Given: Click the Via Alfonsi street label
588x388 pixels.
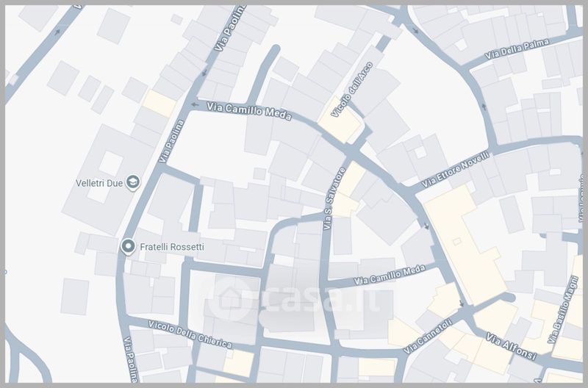Looking at the screenshot, I should tap(512, 346).
